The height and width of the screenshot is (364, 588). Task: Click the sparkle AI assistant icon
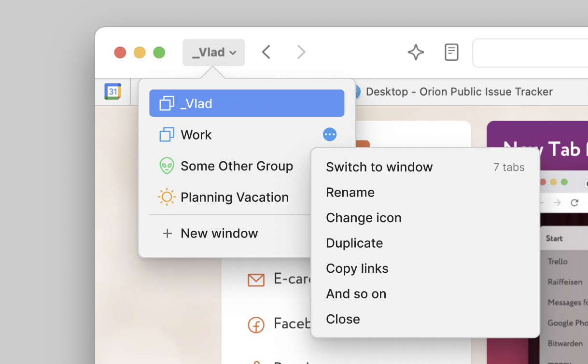416,52
